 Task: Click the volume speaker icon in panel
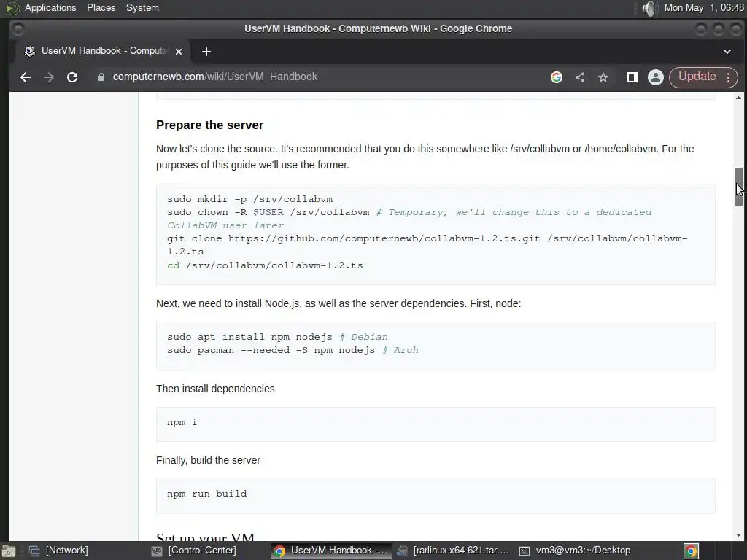[649, 8]
